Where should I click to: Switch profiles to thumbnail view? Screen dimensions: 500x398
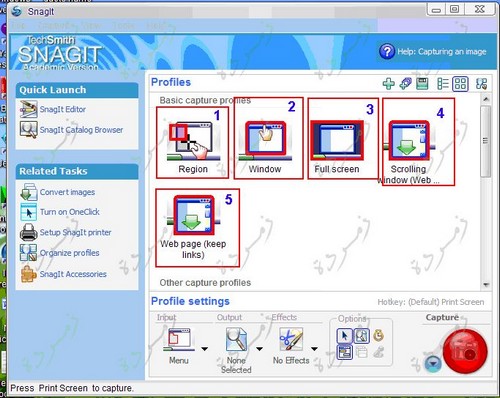pos(460,84)
